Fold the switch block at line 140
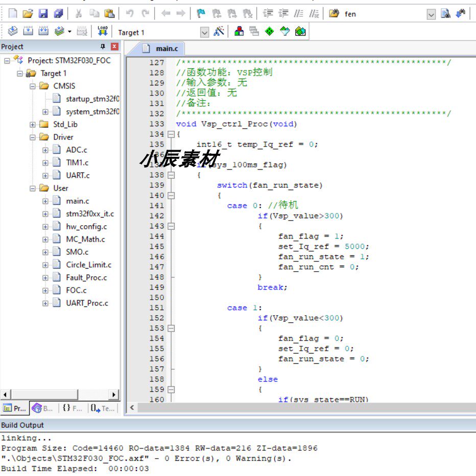Screen dimensions: 476x476 click(x=171, y=196)
